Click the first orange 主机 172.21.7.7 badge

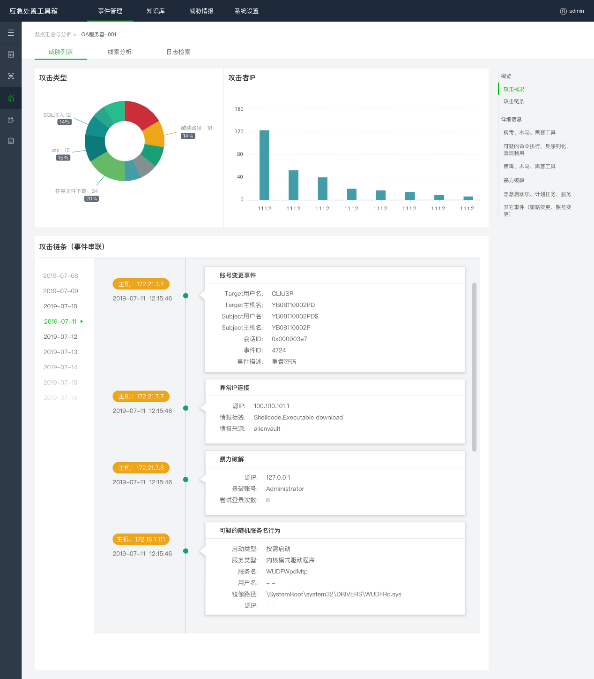point(141,284)
